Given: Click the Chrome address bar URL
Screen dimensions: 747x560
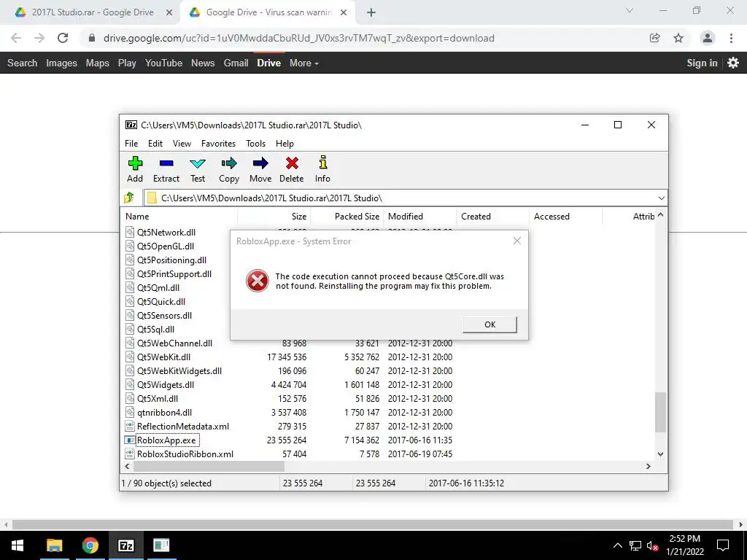Looking at the screenshot, I should pos(298,38).
